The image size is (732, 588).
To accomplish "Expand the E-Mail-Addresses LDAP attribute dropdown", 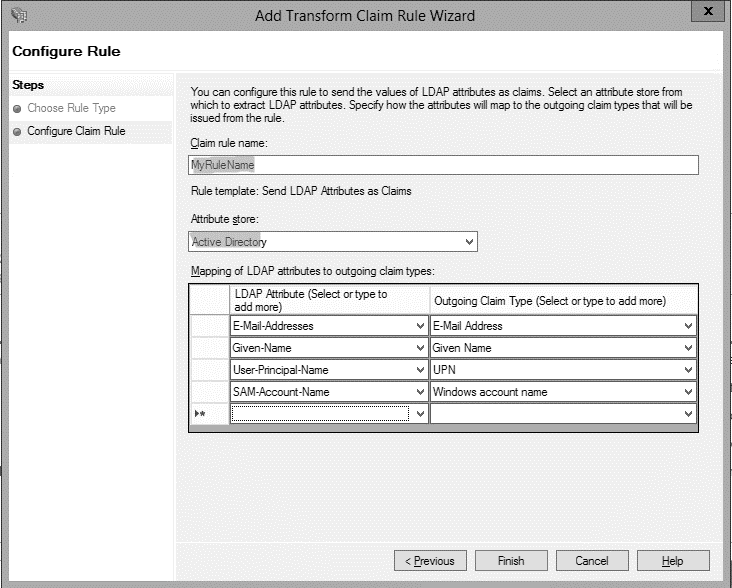I will click(x=419, y=326).
